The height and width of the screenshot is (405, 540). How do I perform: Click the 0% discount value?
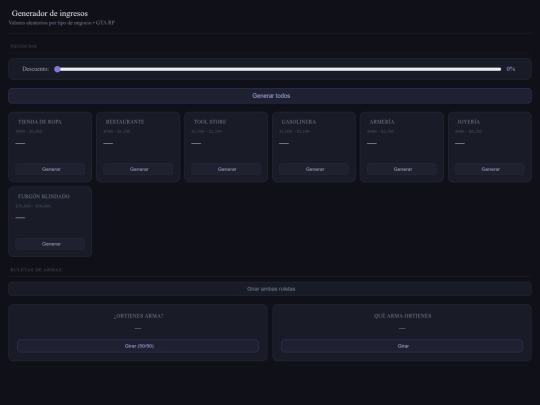click(511, 69)
